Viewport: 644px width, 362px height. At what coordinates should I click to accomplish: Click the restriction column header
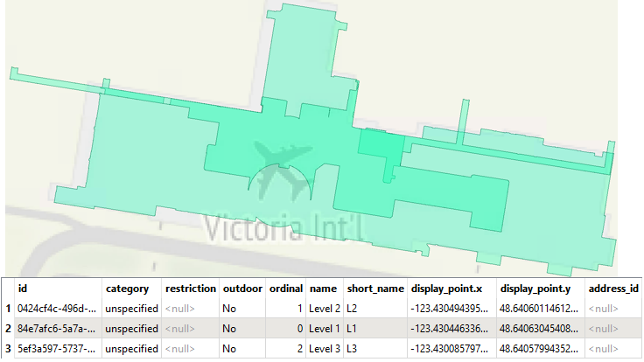click(190, 289)
